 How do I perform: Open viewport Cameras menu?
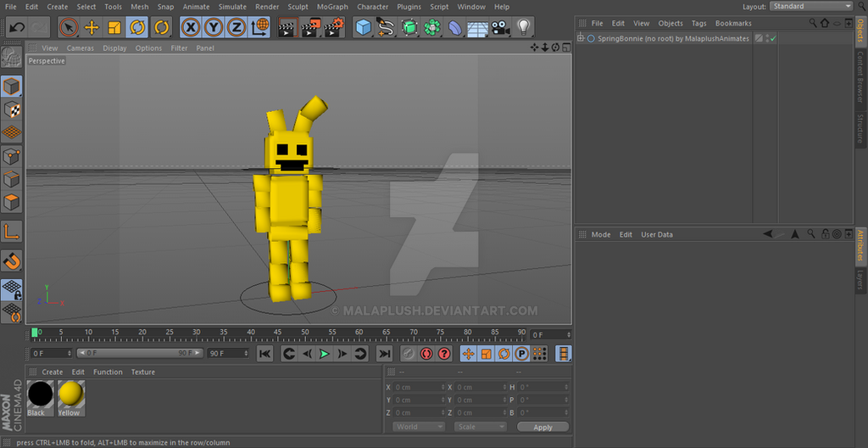[x=81, y=48]
